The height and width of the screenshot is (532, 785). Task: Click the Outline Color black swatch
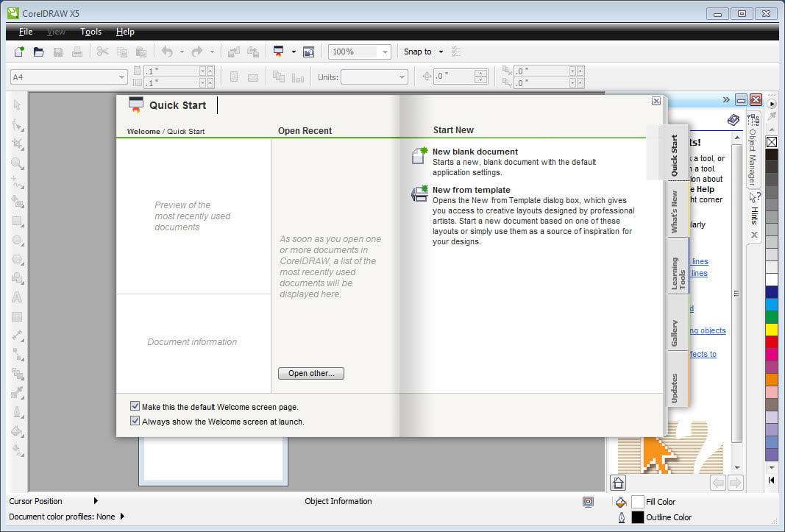[638, 517]
